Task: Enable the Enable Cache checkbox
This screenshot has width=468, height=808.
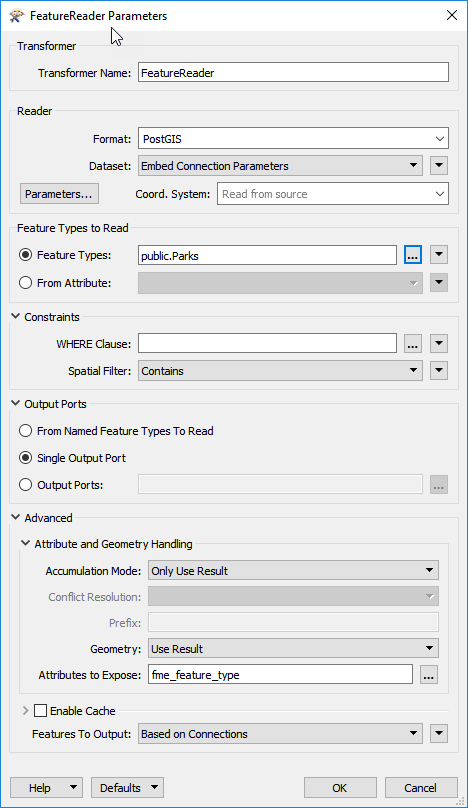Action: (40, 711)
